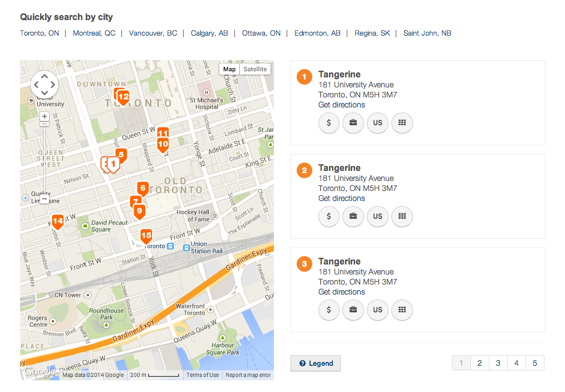Screen dimensions: 565x392
Task: Click grid icon in listing 2
Action: click(402, 217)
